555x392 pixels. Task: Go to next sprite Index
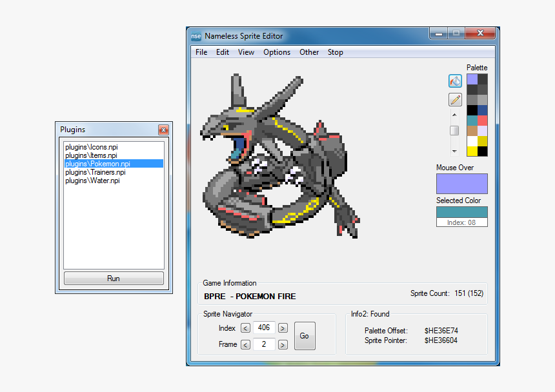283,328
